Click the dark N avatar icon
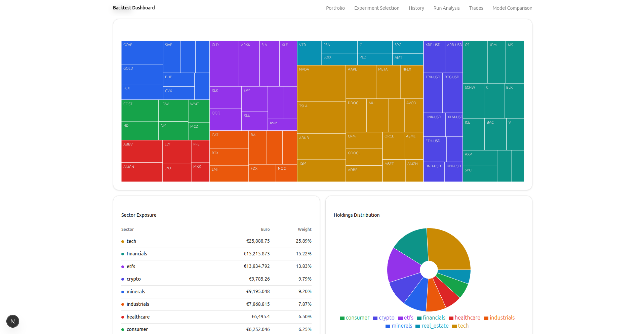The height and width of the screenshot is (334, 644). click(x=13, y=321)
